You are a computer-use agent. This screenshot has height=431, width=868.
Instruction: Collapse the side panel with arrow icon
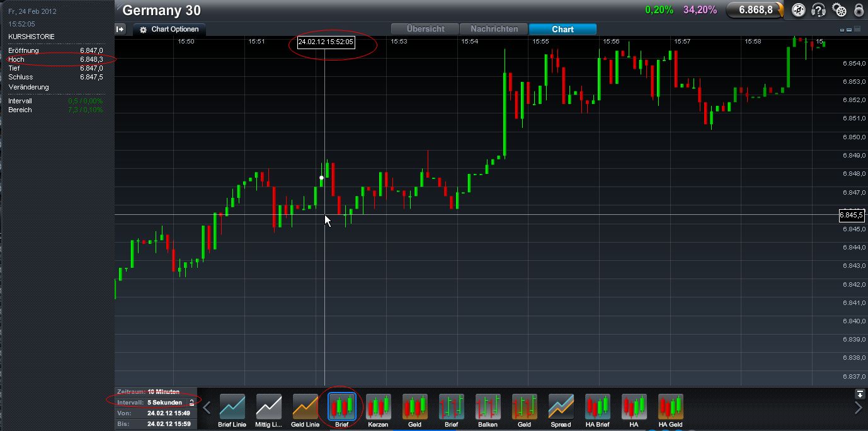[x=121, y=29]
